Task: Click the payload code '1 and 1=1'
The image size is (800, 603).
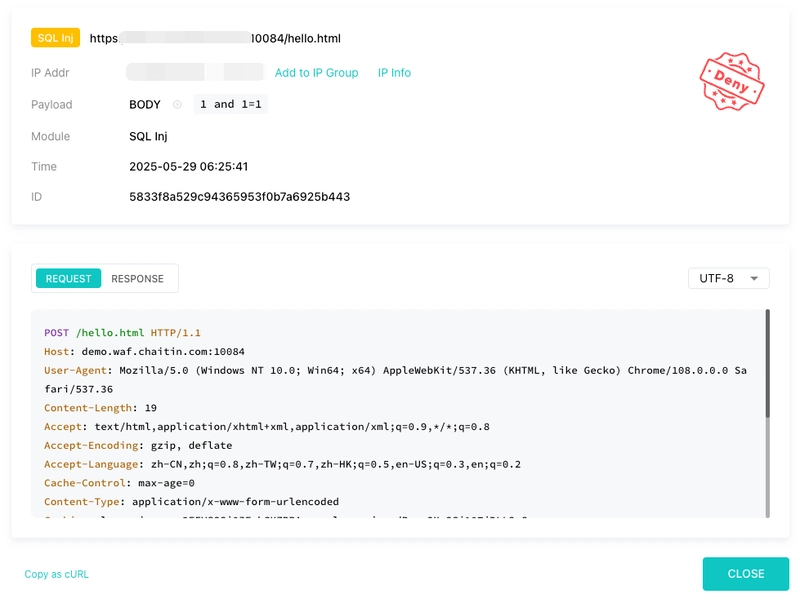Action: [231, 105]
